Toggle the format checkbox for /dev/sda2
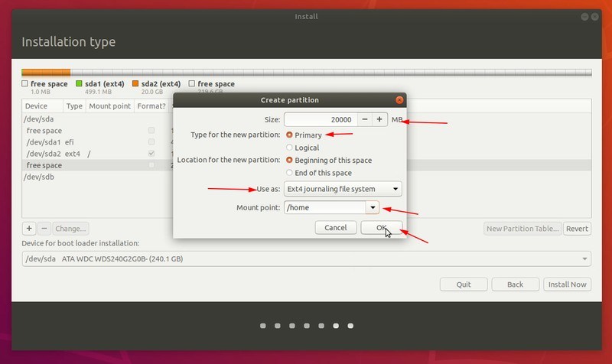 pyautogui.click(x=151, y=154)
